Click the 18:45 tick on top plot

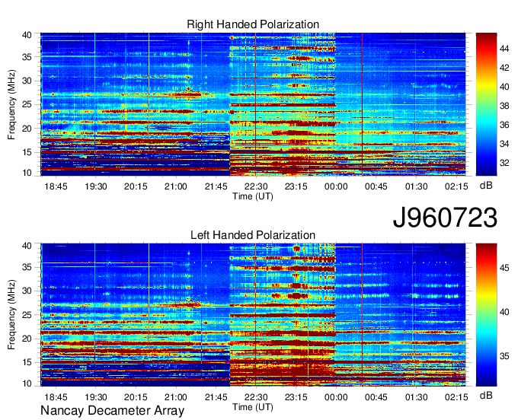(56, 186)
